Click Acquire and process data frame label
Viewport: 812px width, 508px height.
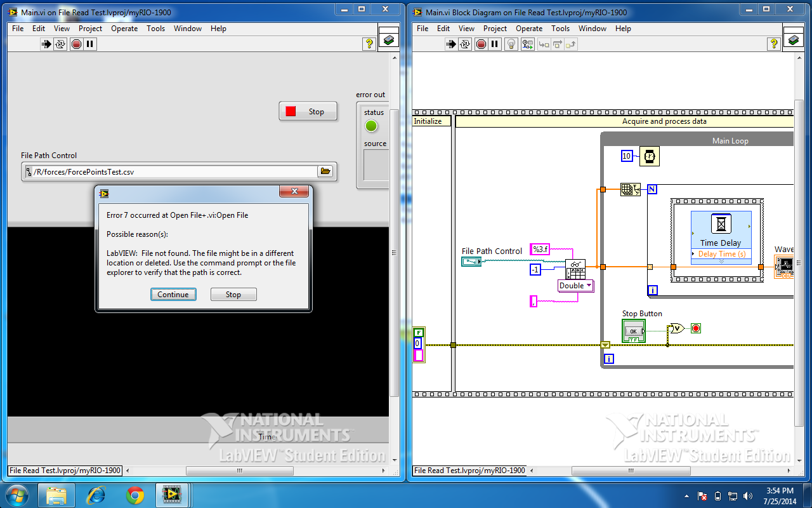pyautogui.click(x=664, y=121)
